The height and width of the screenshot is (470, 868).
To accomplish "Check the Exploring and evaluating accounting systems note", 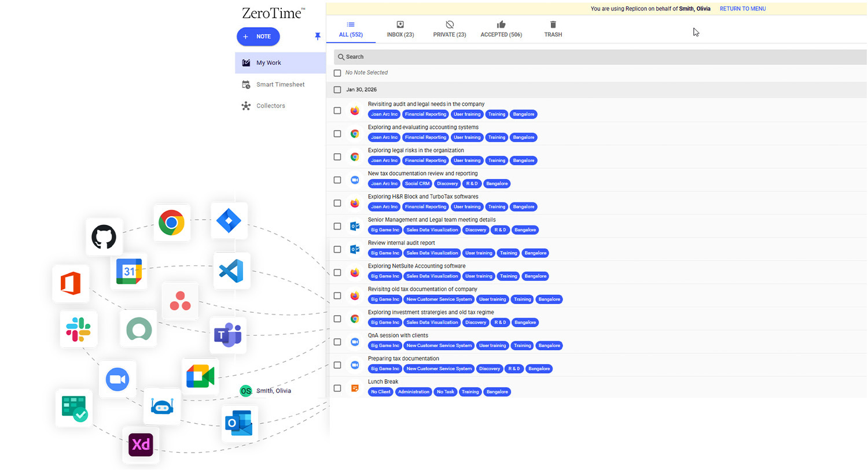I will coord(337,134).
